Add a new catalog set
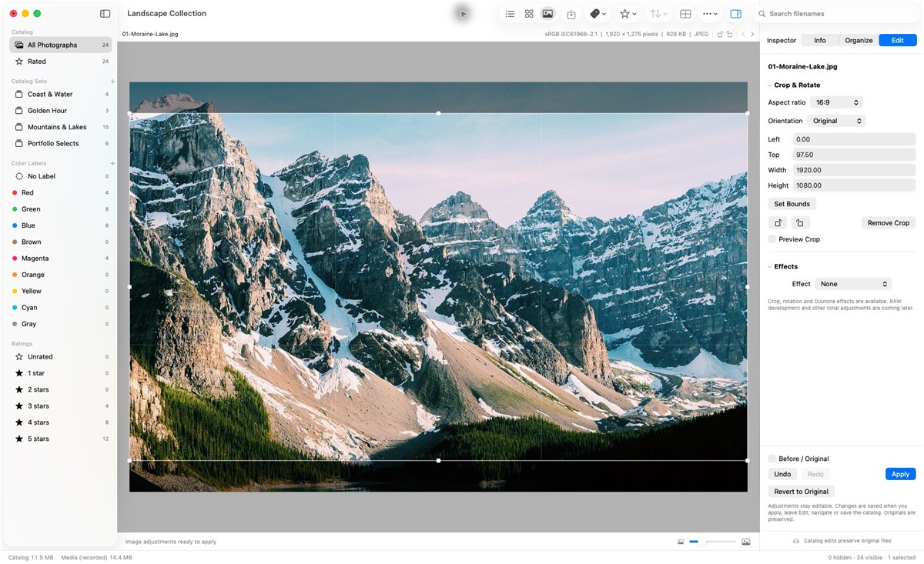Image resolution: width=924 pixels, height=564 pixels. pos(112,82)
